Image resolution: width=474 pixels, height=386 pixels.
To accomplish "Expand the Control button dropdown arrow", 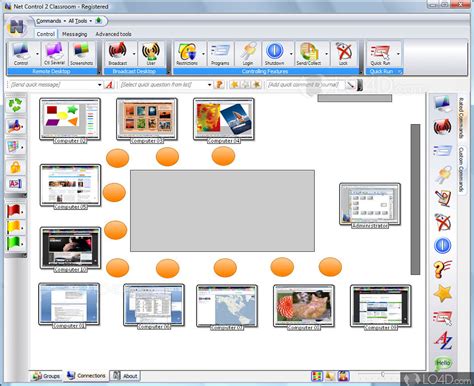I will [x=37, y=54].
